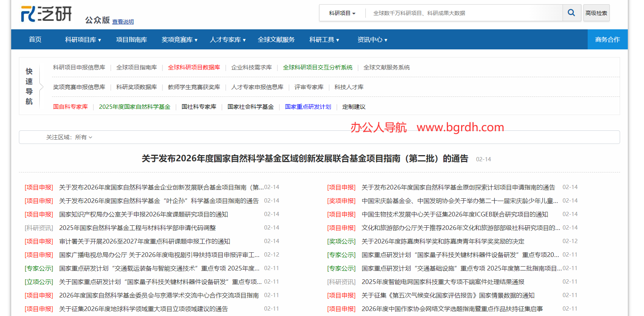Image resolution: width=644 pixels, height=316 pixels.
Task: Open “叶企孙”科学基金项目指南 article
Action: [x=159, y=201]
